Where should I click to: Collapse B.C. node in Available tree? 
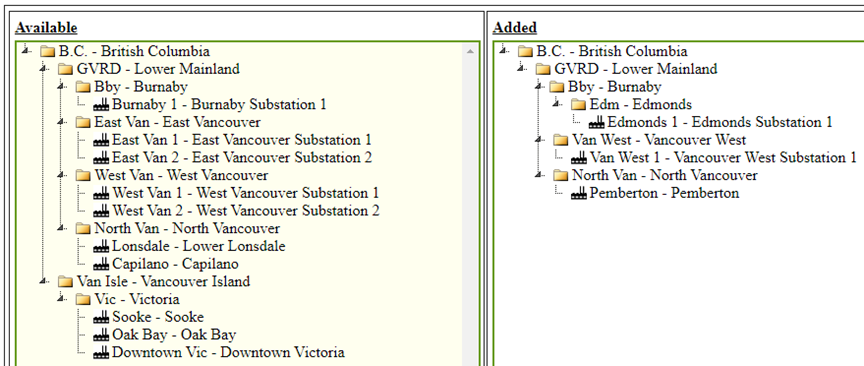(x=25, y=50)
